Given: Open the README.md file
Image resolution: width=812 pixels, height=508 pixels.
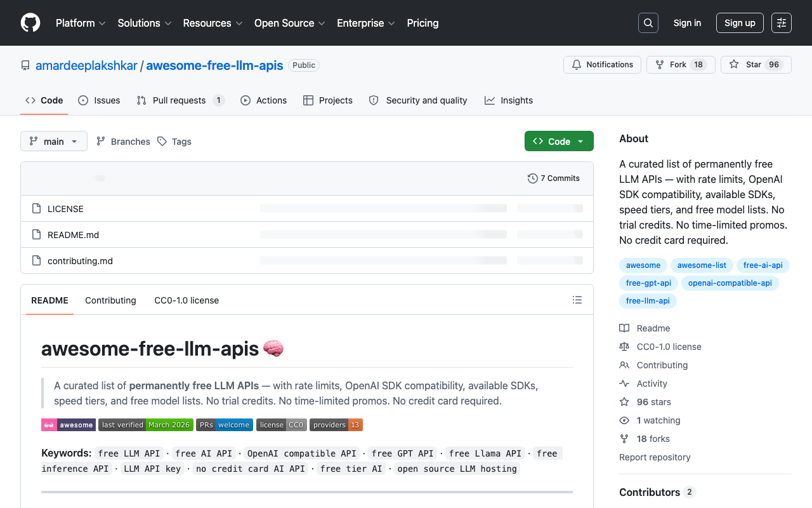Looking at the screenshot, I should tap(73, 234).
